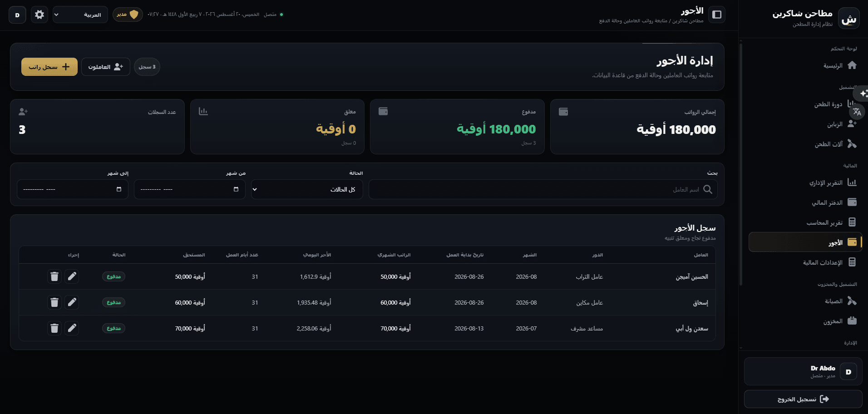Open الإعدادات المالية page
868x414 pixels.
[x=805, y=262]
